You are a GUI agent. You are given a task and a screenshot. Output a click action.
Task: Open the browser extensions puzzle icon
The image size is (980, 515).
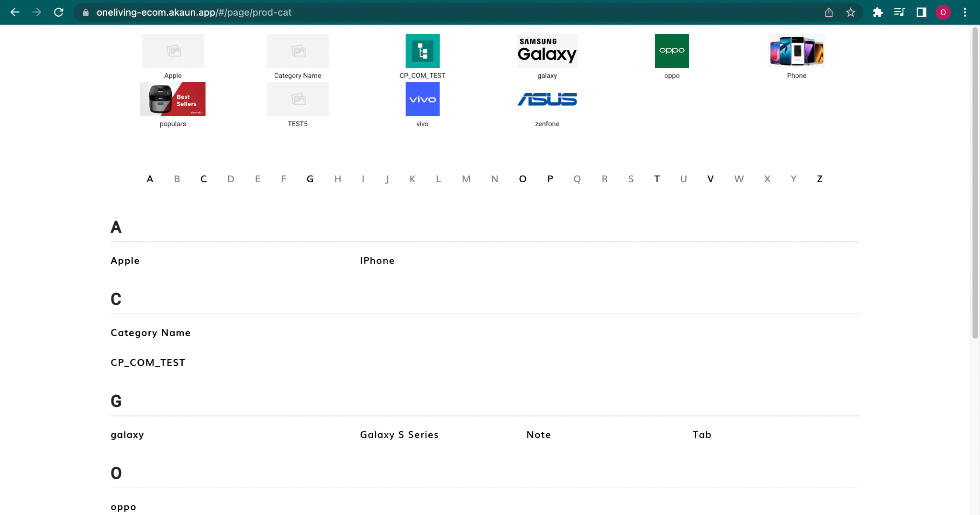point(878,12)
